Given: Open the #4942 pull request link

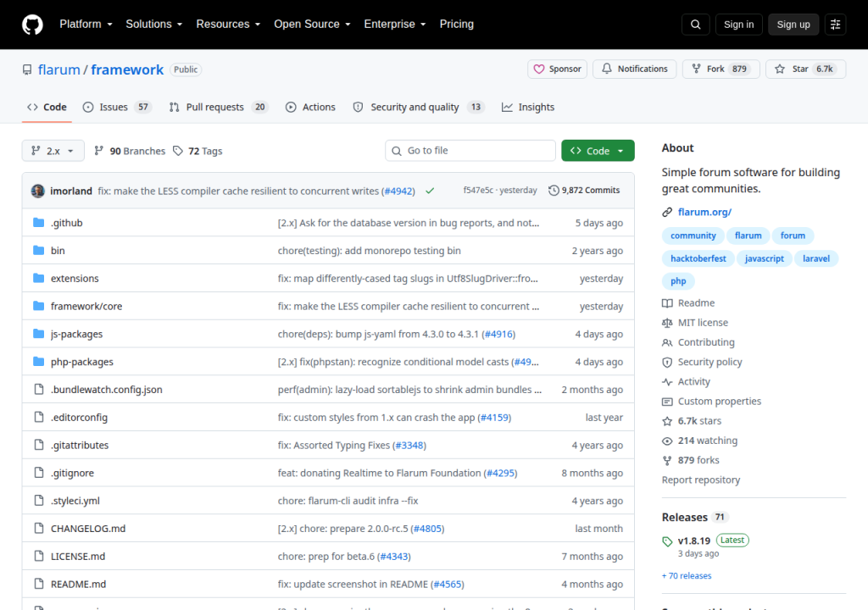Looking at the screenshot, I should click(398, 191).
